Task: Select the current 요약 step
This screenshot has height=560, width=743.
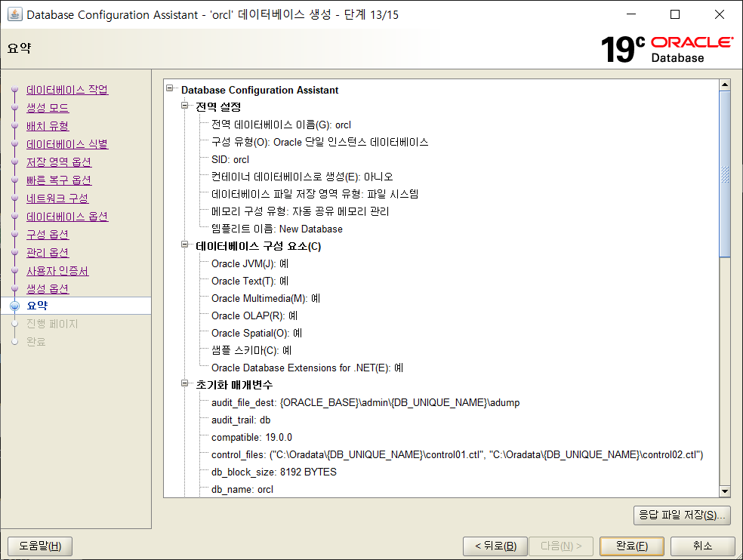Action: [76, 306]
